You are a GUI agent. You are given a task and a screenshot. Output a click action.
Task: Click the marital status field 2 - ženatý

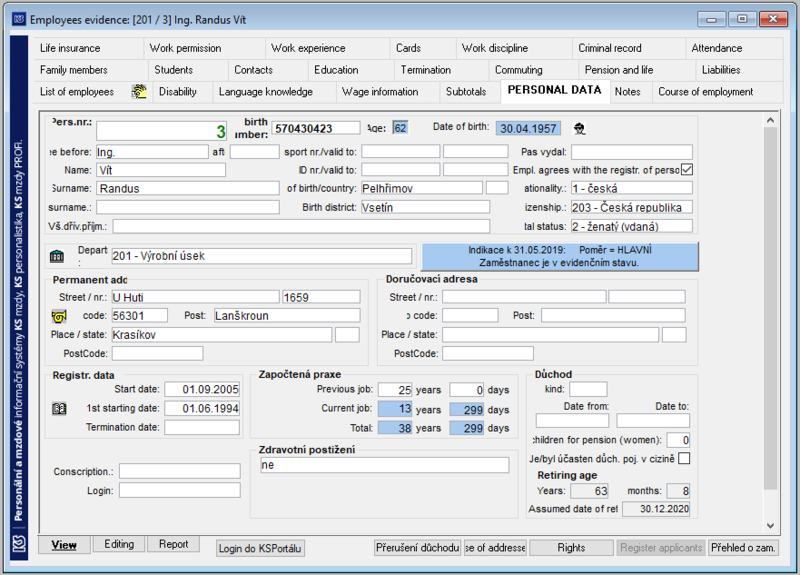(x=632, y=227)
